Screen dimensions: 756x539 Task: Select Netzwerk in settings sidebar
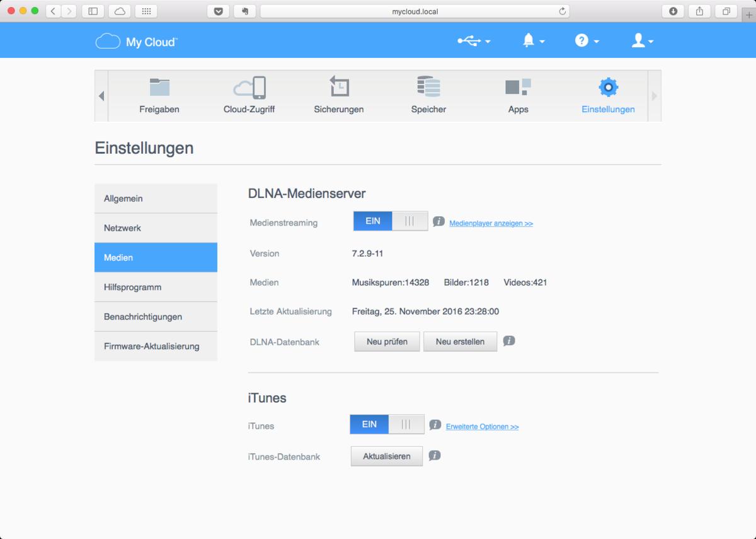click(x=156, y=228)
